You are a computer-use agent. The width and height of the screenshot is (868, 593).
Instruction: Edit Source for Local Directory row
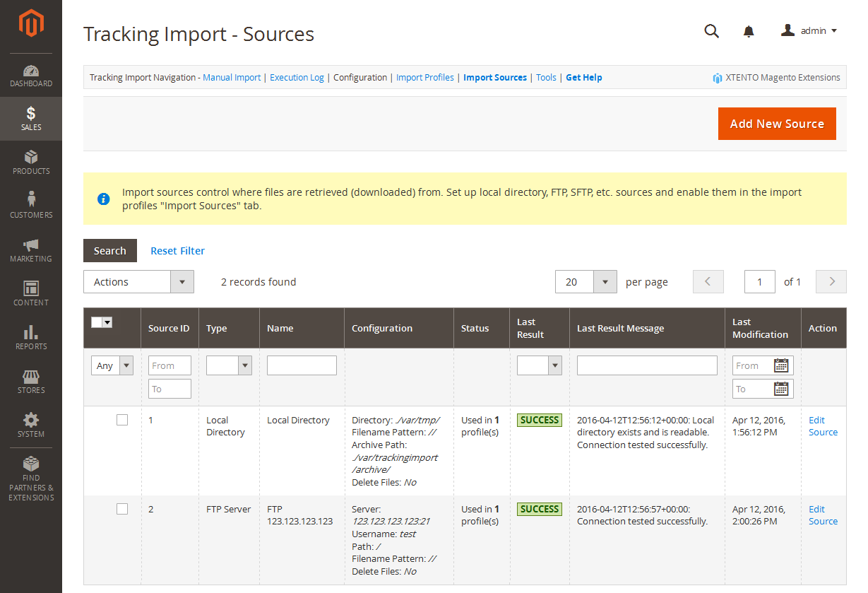tap(823, 426)
